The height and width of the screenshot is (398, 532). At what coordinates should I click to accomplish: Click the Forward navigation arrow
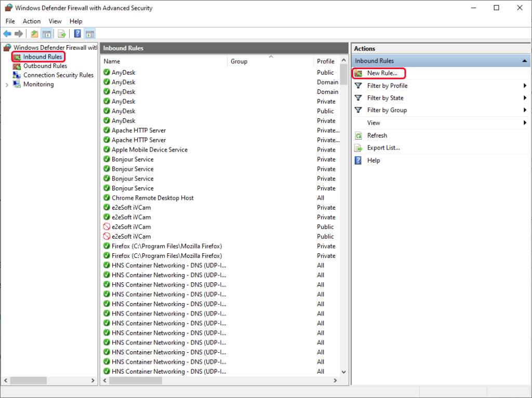pyautogui.click(x=19, y=33)
